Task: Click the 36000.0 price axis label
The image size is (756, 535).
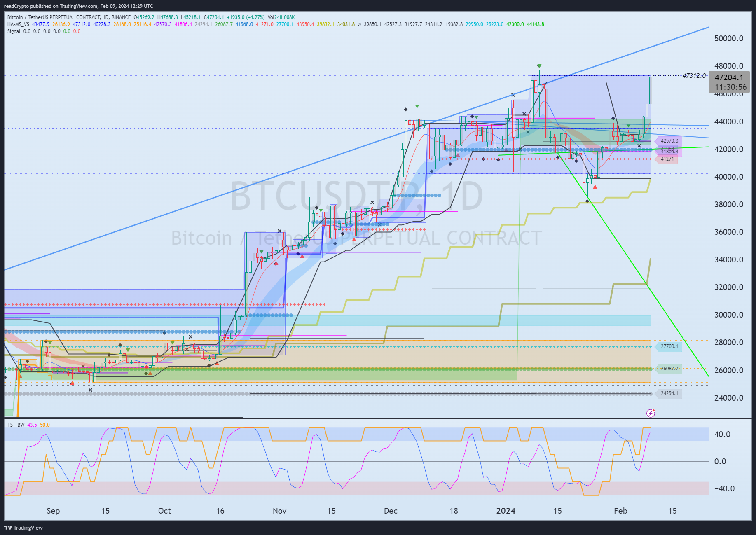Action: point(729,232)
